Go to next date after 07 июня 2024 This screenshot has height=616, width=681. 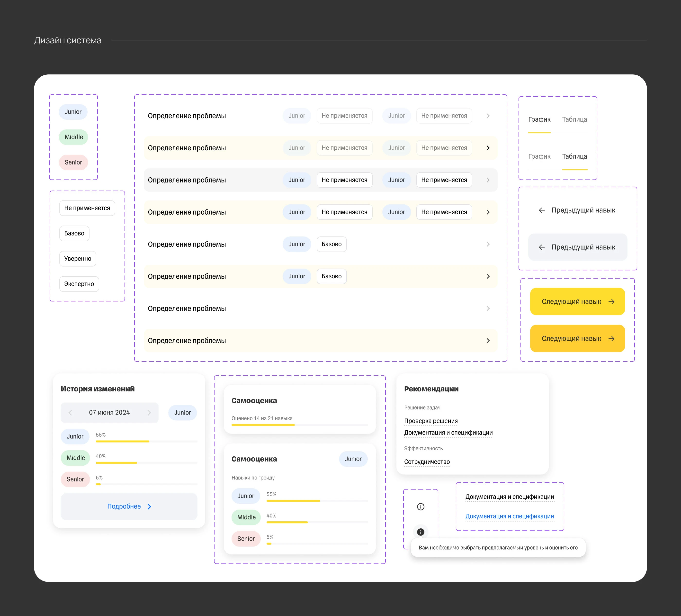pos(149,413)
